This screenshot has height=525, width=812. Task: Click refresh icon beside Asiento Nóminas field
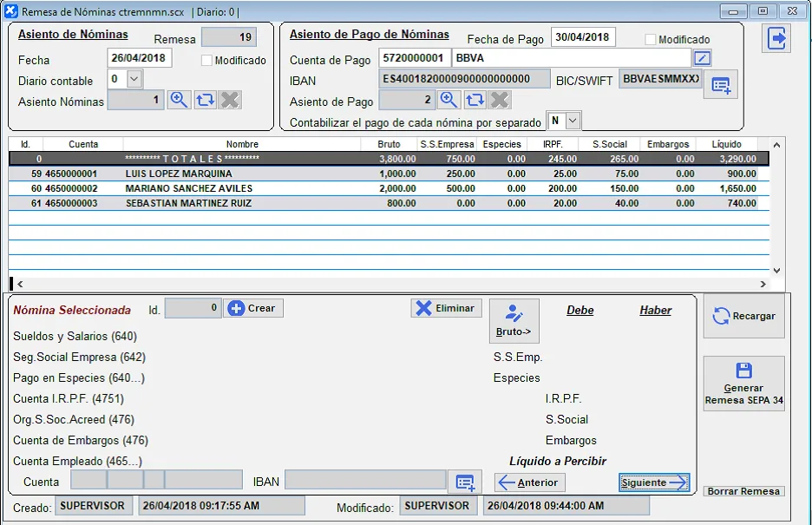tap(205, 100)
